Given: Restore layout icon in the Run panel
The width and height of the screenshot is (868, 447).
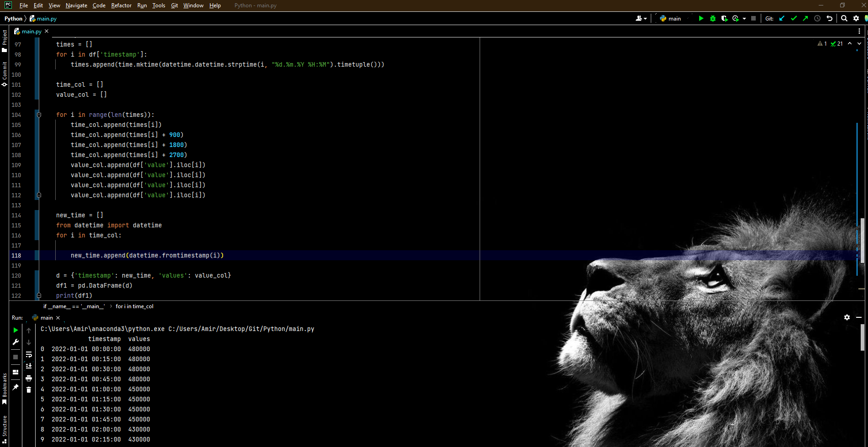Looking at the screenshot, I should click(x=16, y=372).
